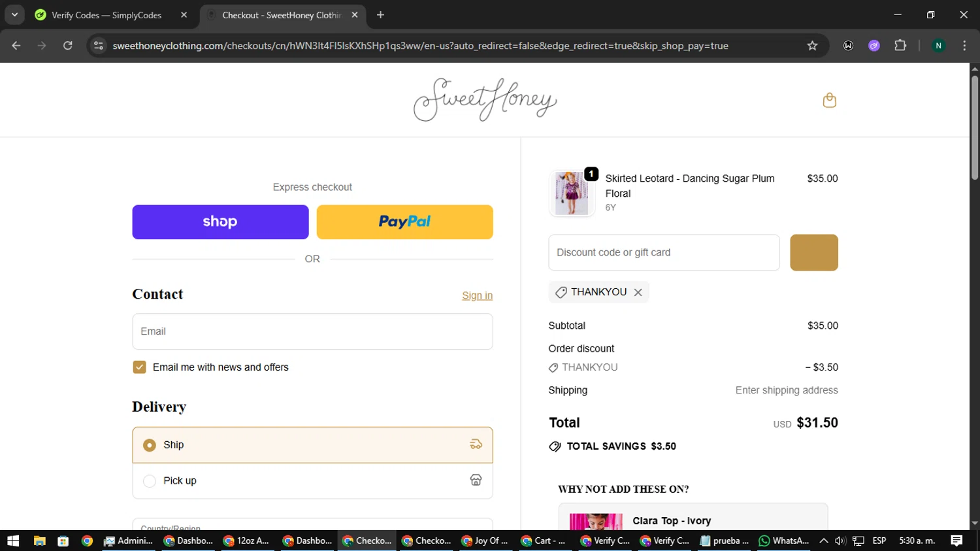
Task: Click the gold apply discount button
Action: click(814, 252)
